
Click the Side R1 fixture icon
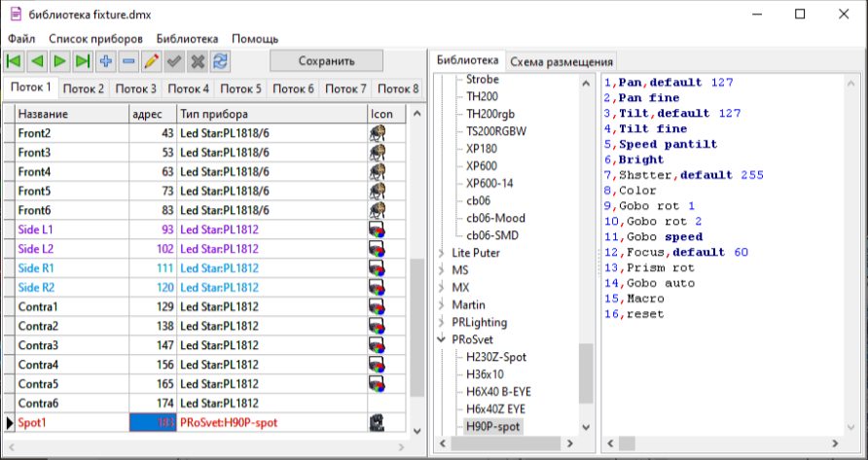pos(377,268)
